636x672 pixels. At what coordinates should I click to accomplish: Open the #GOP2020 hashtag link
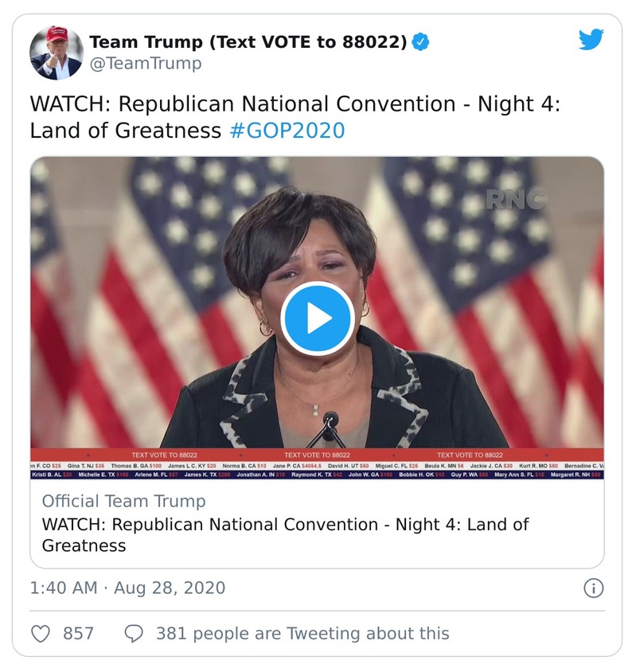[x=287, y=130]
